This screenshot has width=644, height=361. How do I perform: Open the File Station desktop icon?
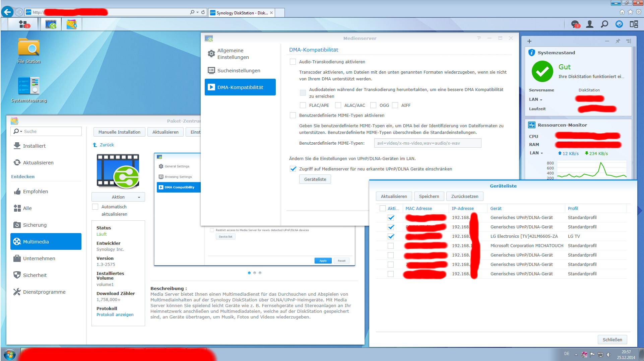(28, 48)
